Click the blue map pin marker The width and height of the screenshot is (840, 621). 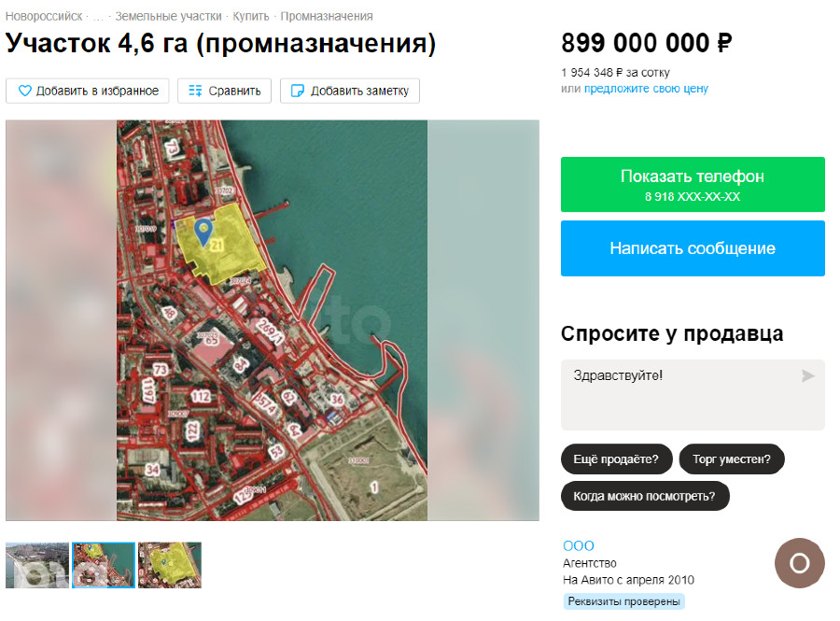point(203,233)
